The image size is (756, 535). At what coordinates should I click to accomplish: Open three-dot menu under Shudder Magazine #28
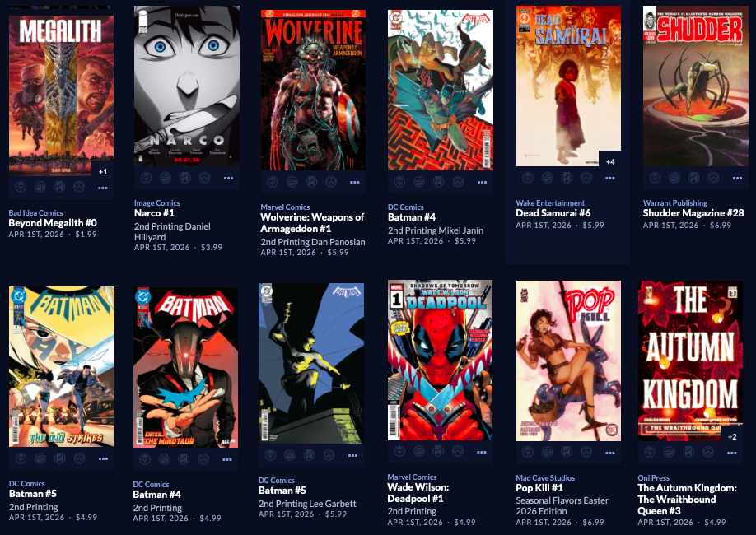pyautogui.click(x=737, y=178)
